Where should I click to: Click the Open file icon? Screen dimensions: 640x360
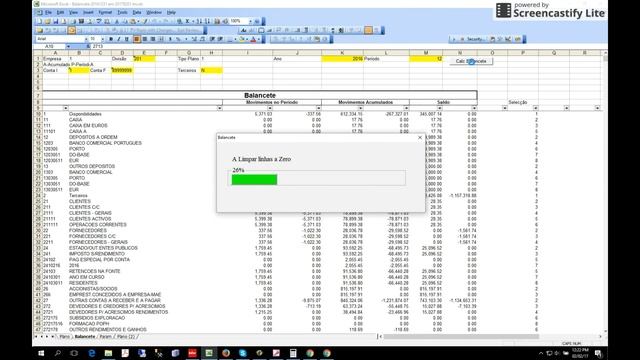(x=47, y=21)
